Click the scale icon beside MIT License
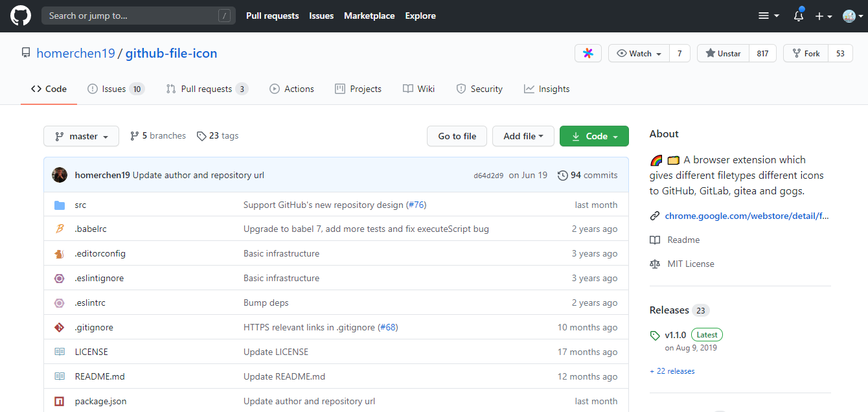This screenshot has height=412, width=868. coord(655,264)
